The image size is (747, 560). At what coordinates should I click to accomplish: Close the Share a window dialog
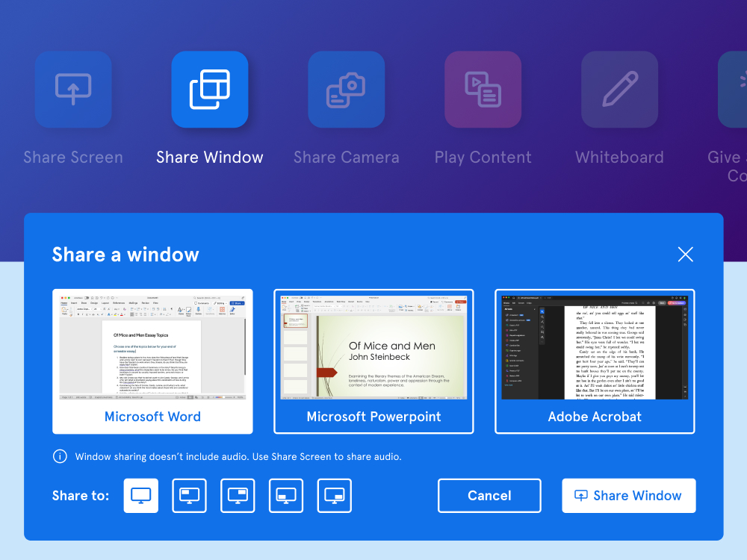pyautogui.click(x=685, y=255)
